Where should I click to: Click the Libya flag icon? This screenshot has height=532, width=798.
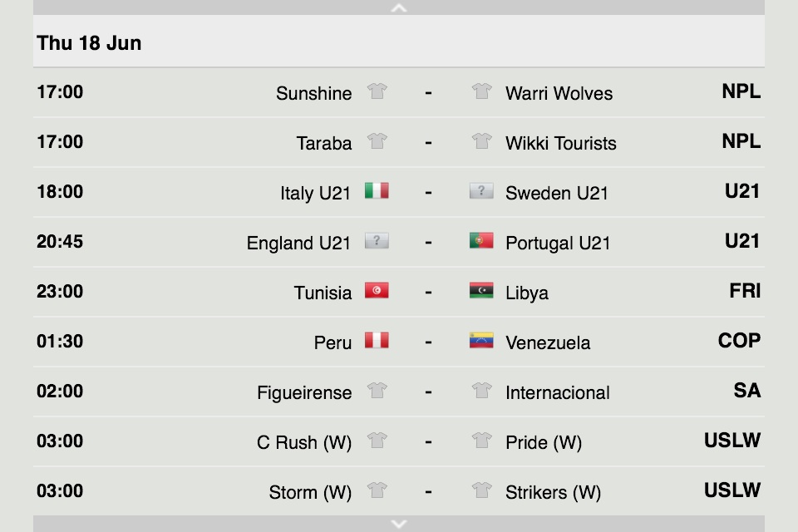[x=481, y=291]
